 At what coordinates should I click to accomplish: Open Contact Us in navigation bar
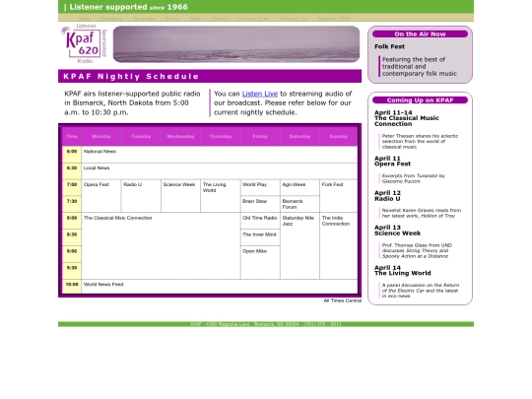coord(294,19)
